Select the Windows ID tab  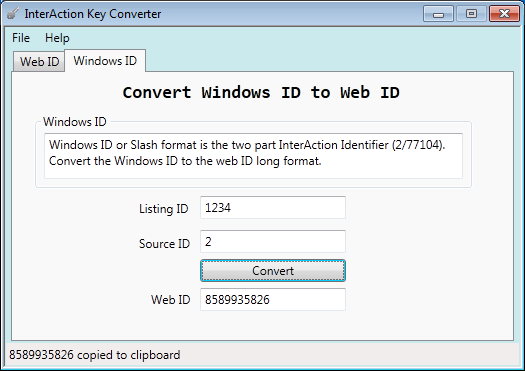(105, 61)
